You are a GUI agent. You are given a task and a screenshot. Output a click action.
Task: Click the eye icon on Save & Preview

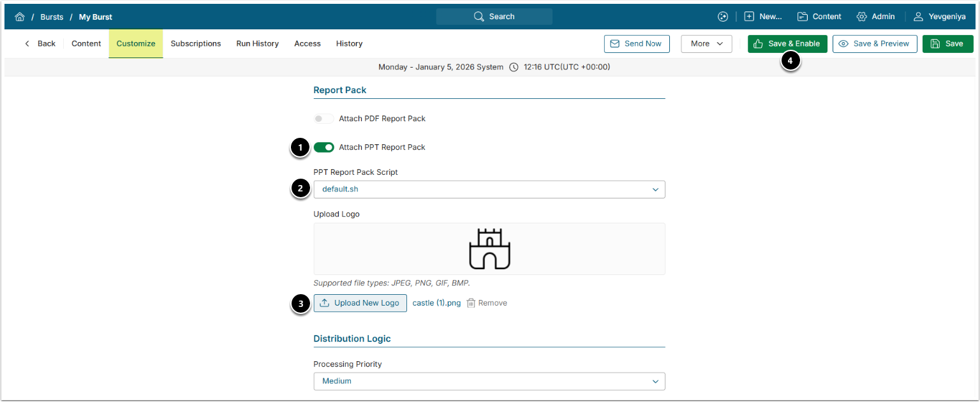tap(843, 43)
